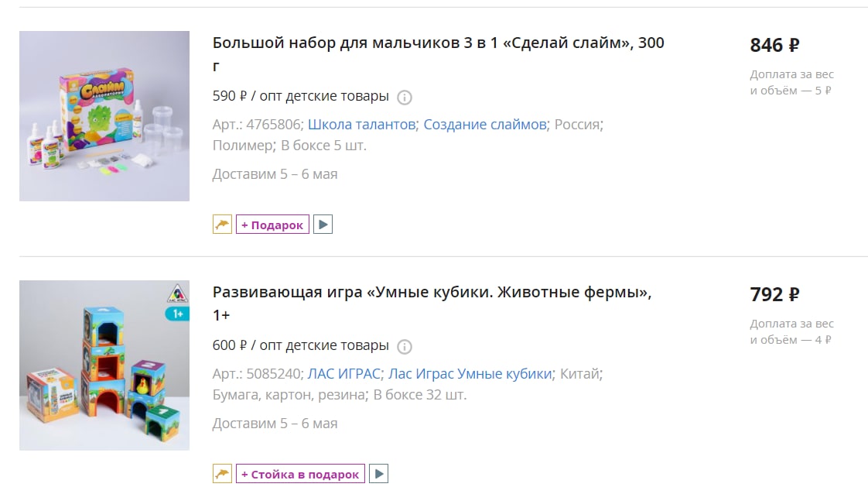Click dolphin icon under slime set

(222, 225)
